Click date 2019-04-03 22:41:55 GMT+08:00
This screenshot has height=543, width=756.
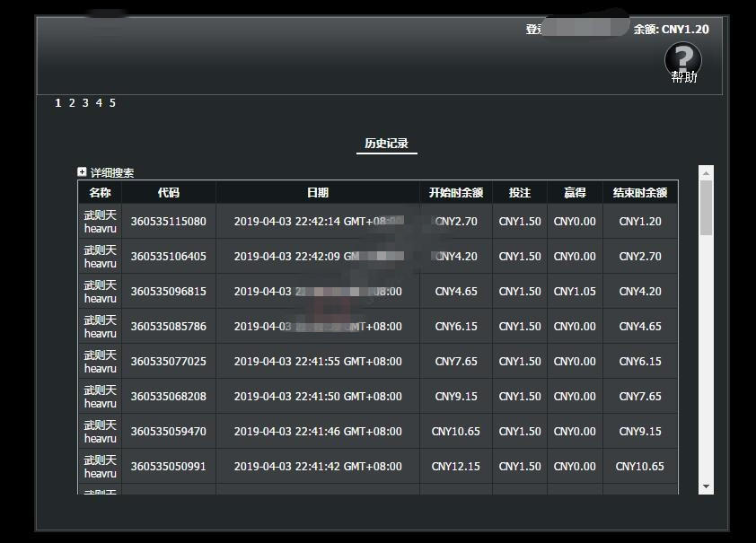coord(318,362)
